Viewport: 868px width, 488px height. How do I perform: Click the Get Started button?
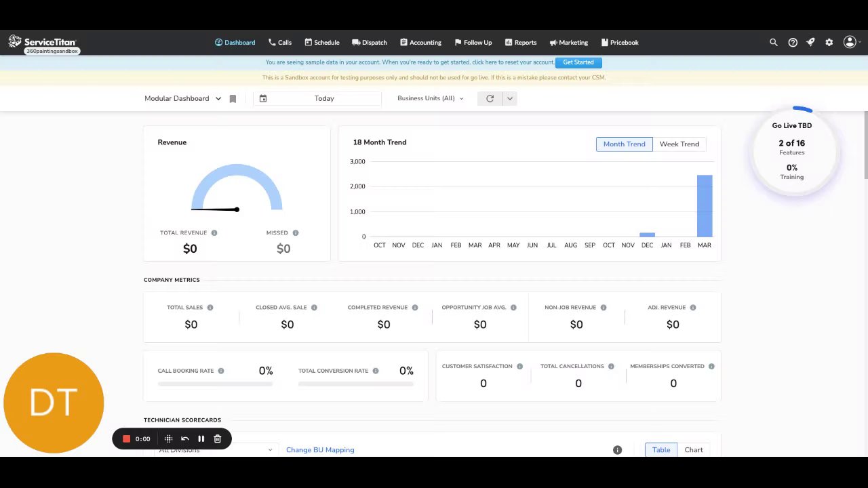click(x=578, y=62)
